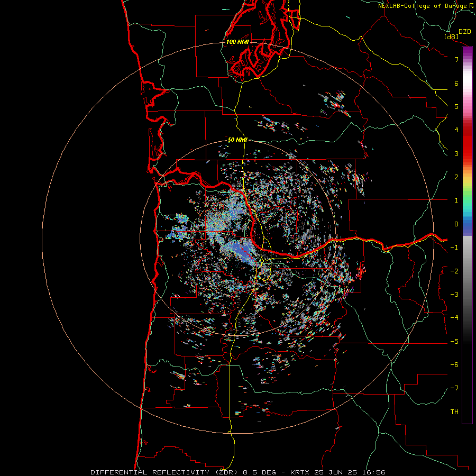Screen dimensions: 476x476
Task: Click the "-3" value on the color scale
Action: pyautogui.click(x=454, y=295)
